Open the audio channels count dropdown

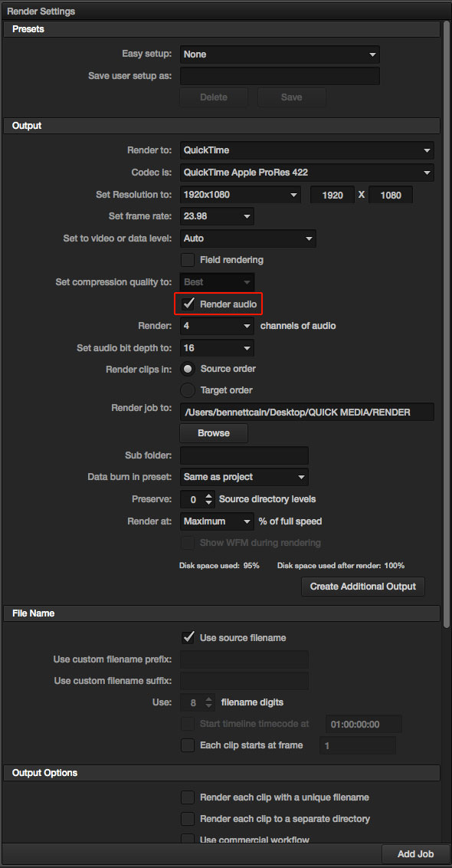click(x=217, y=326)
